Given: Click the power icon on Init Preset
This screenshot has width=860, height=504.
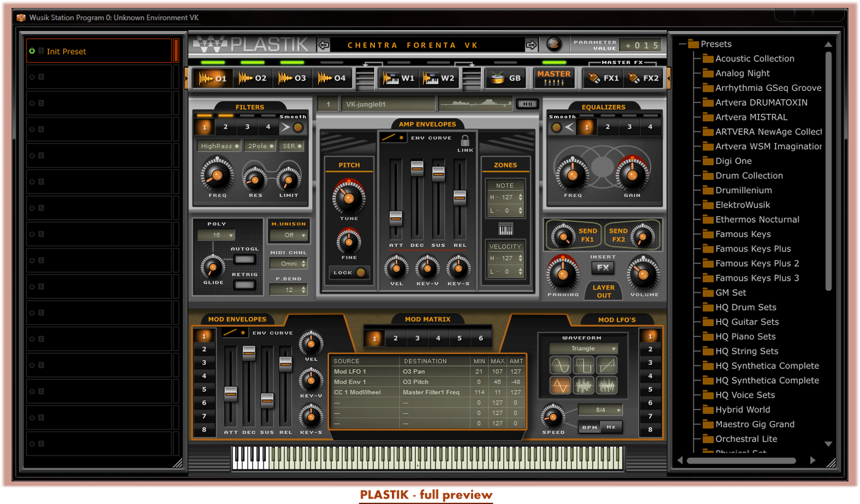Looking at the screenshot, I should coord(32,51).
